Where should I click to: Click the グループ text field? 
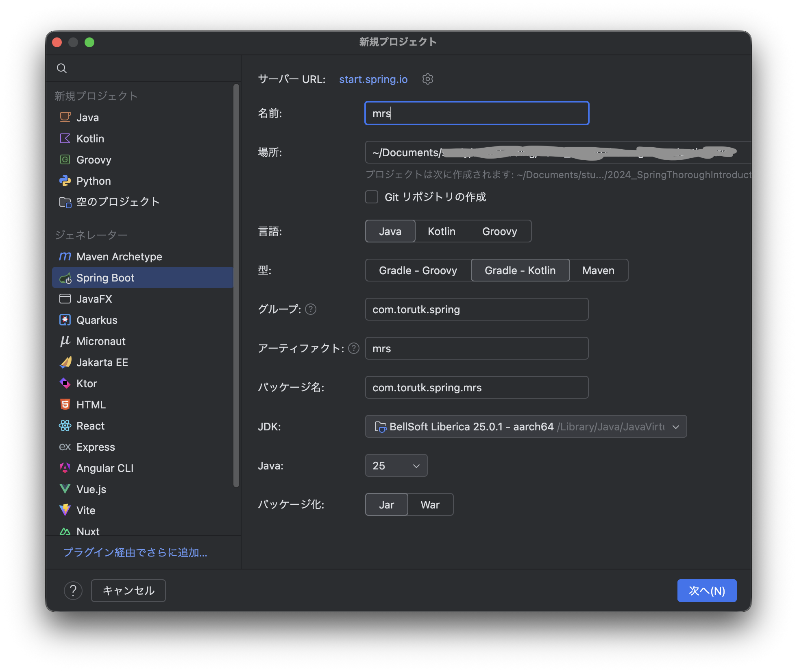point(477,310)
